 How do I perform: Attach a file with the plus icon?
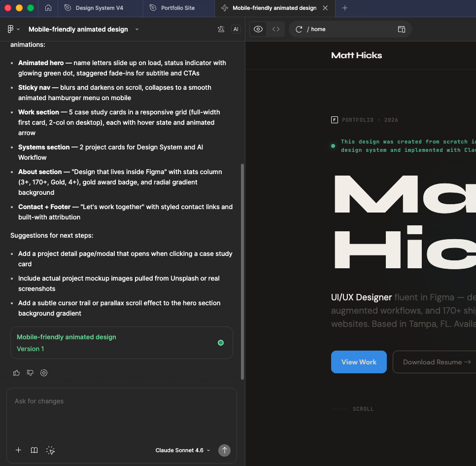click(x=18, y=450)
